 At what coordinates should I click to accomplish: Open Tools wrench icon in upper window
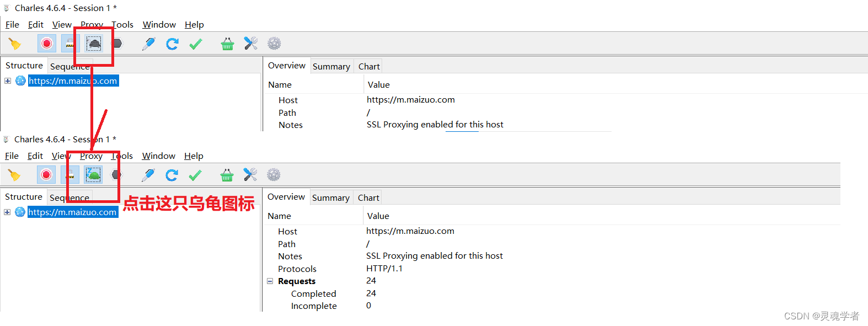point(251,44)
